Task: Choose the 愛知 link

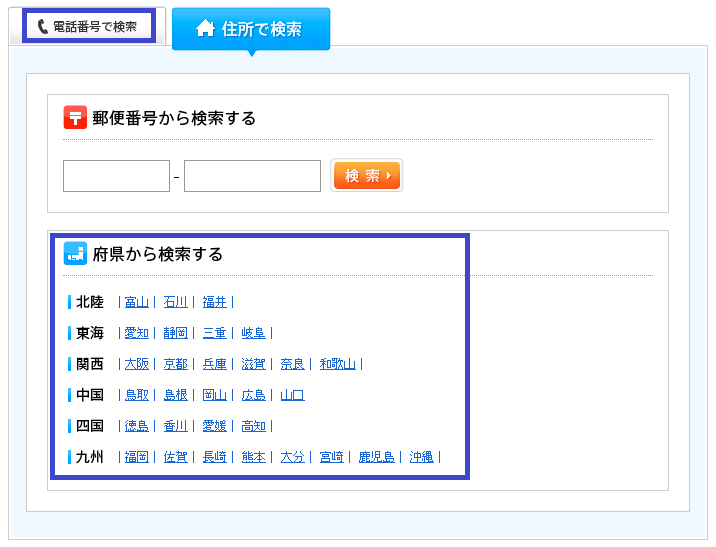Action: pyautogui.click(x=137, y=333)
